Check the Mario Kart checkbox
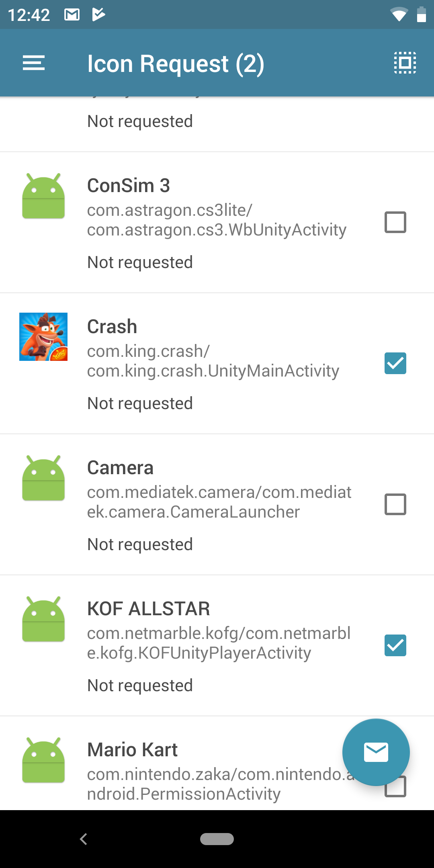The height and width of the screenshot is (868, 434). [396, 792]
